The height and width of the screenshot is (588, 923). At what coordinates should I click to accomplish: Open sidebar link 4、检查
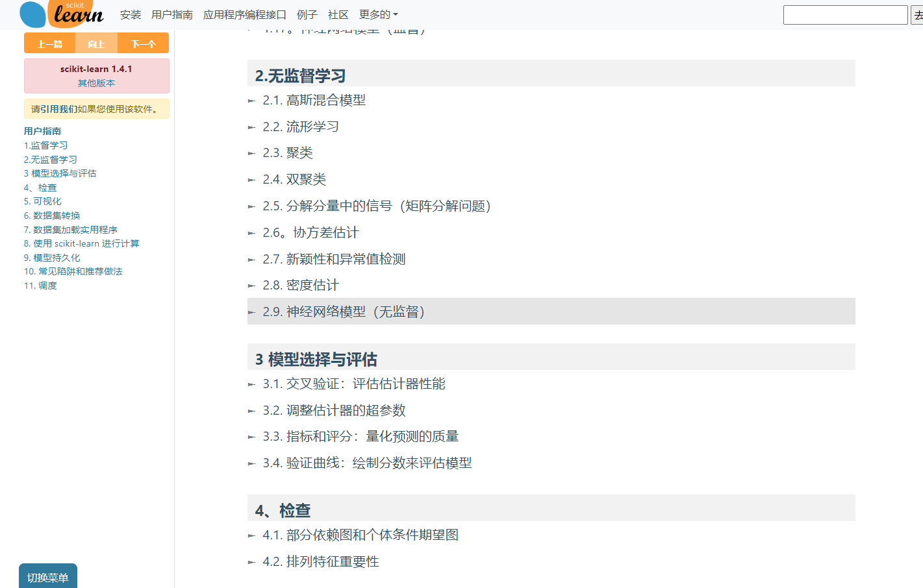point(40,188)
